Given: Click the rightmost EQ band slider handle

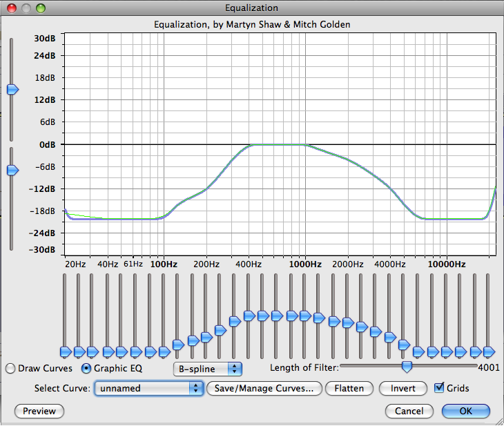Looking at the screenshot, I should tap(488, 351).
